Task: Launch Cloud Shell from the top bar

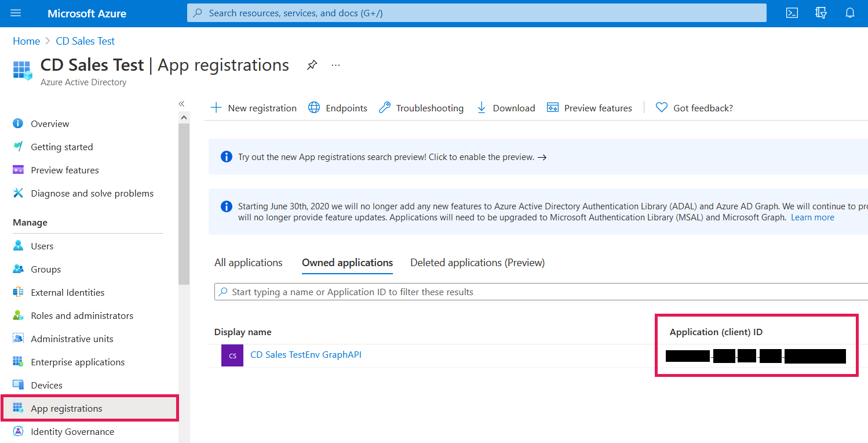Action: [x=792, y=13]
